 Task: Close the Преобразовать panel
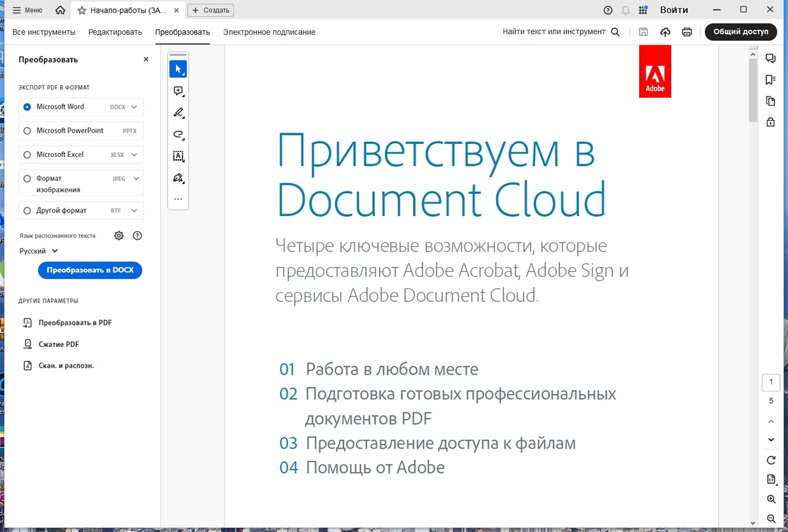pos(146,59)
